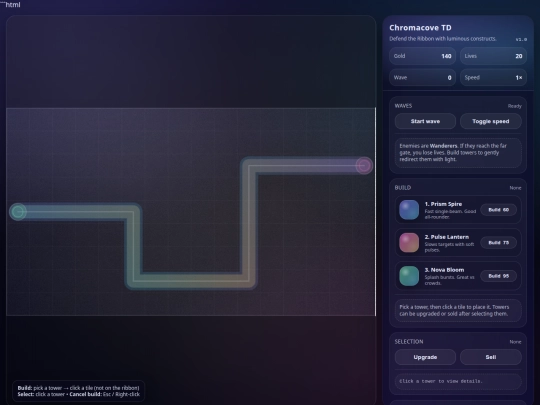Viewport: 540px width, 405px height.
Task: Click the Wave counter display
Action: 423,77
